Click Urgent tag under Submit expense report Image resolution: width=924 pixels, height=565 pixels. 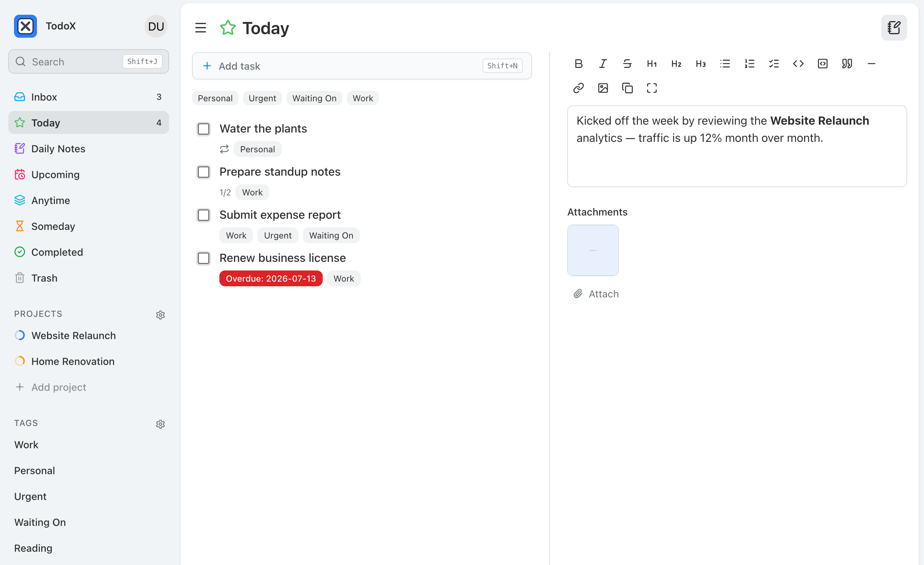277,236
